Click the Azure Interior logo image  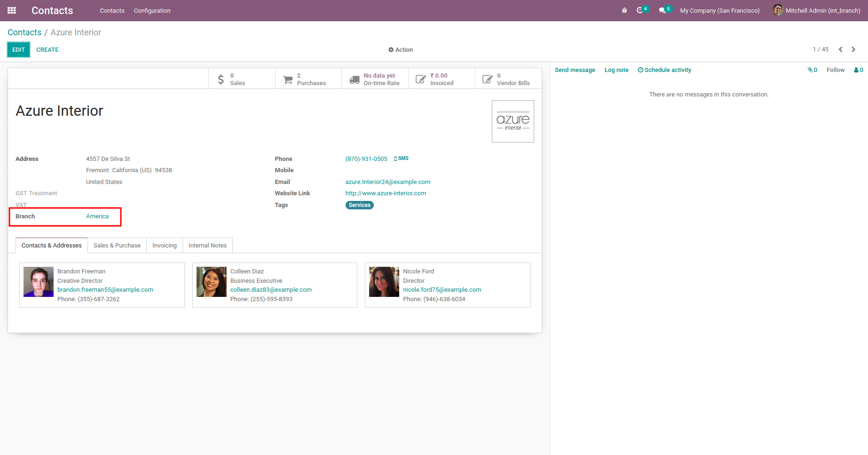click(513, 121)
